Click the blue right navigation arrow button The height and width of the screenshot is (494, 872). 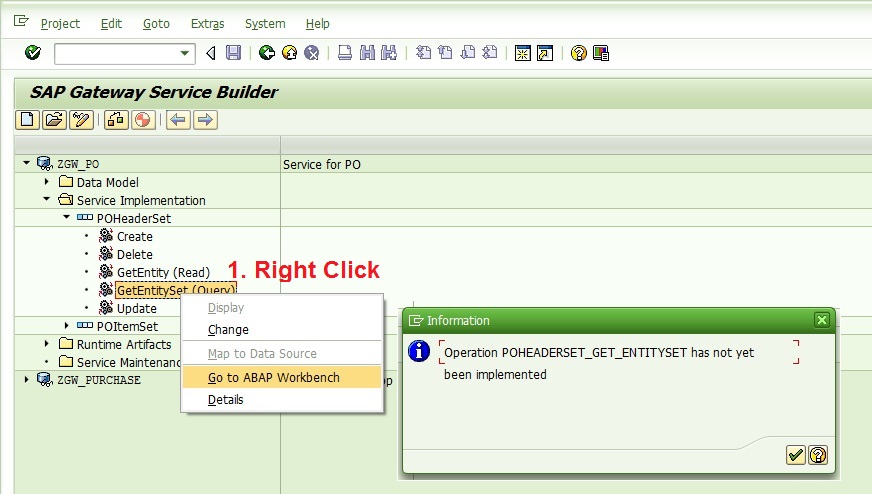click(x=205, y=120)
